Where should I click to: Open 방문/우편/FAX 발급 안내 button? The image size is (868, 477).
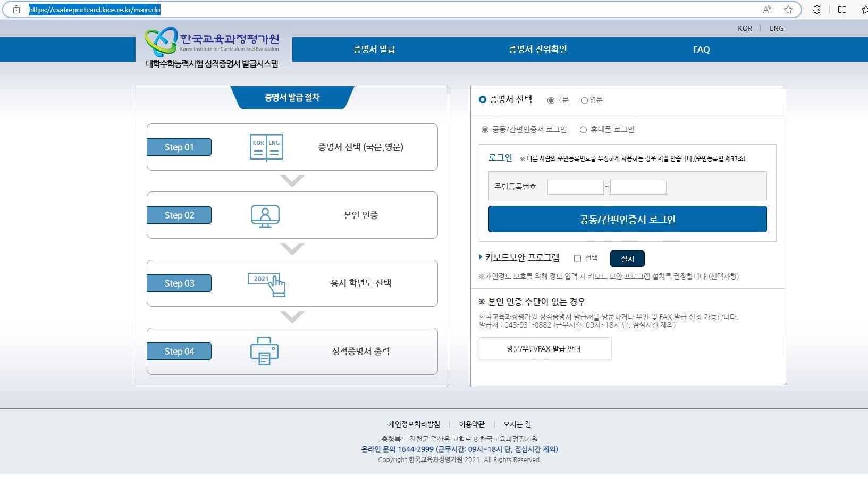tap(545, 349)
